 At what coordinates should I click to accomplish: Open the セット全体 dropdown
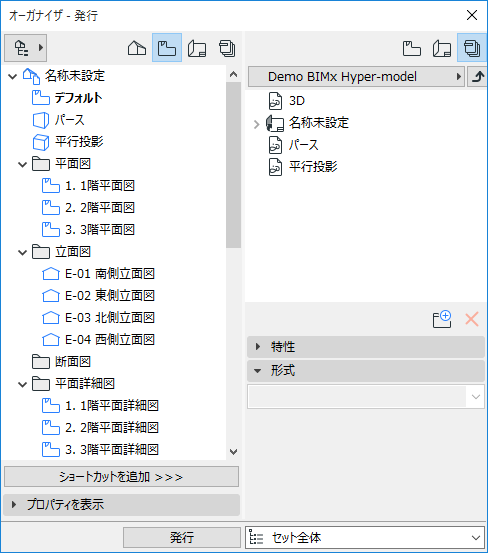point(365,537)
